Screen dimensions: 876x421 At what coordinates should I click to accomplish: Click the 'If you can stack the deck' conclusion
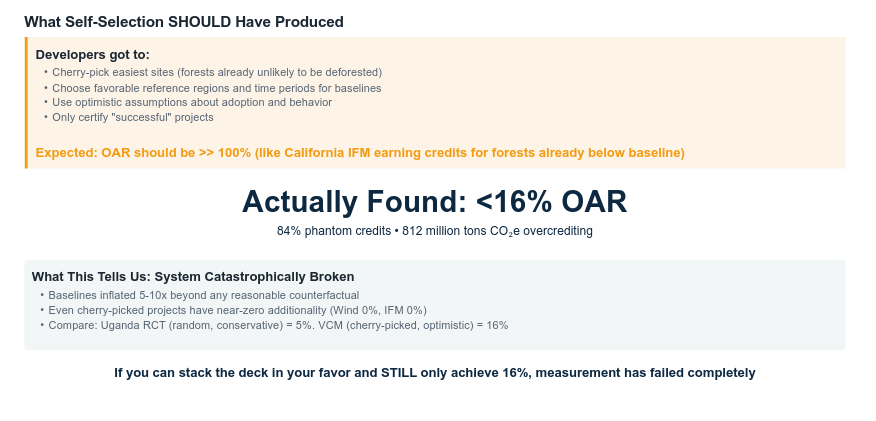point(434,373)
